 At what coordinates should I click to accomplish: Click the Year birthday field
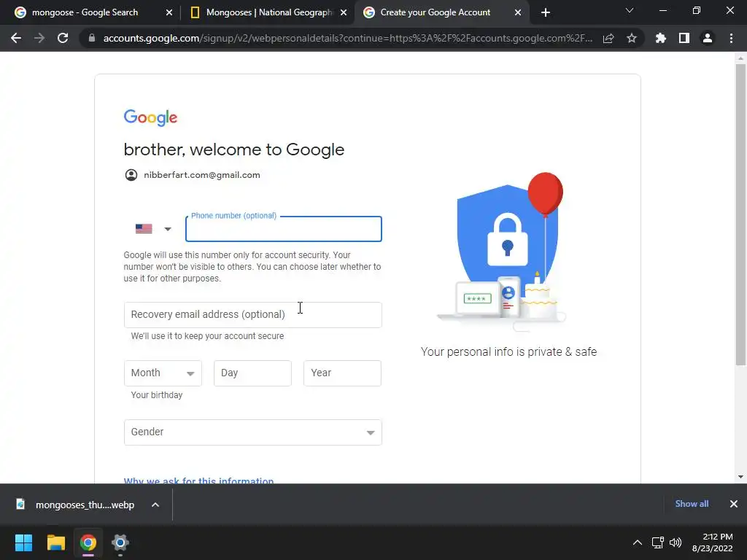pyautogui.click(x=342, y=373)
